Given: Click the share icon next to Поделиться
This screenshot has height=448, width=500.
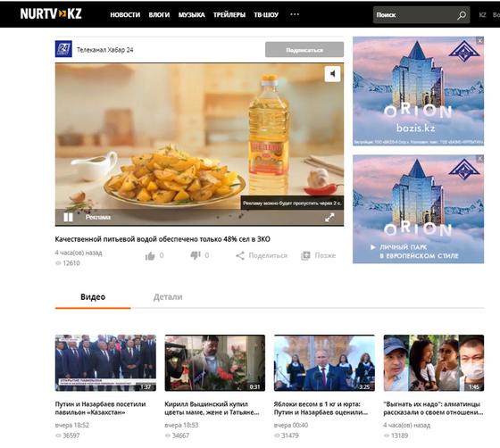Looking at the screenshot, I should [x=240, y=255].
